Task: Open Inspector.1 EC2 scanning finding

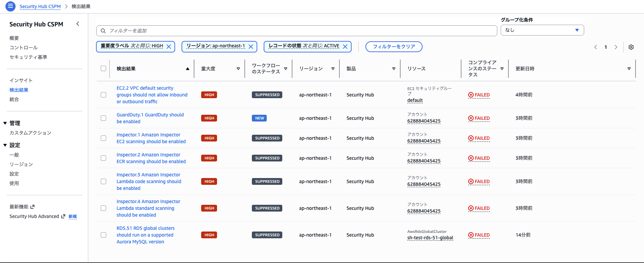Action: 151,138
